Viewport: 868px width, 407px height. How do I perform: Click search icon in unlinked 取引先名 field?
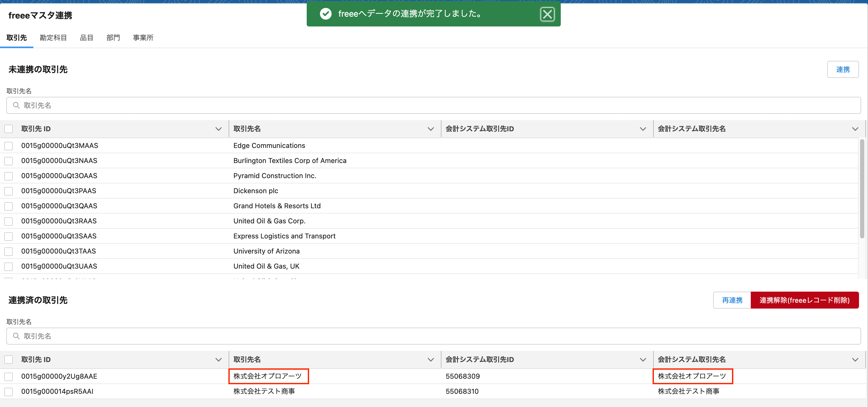point(16,106)
